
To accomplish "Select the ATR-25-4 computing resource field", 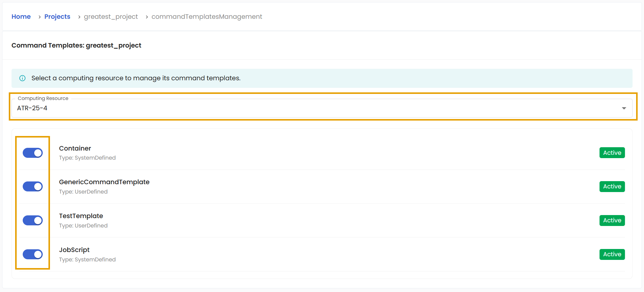I will click(x=322, y=108).
